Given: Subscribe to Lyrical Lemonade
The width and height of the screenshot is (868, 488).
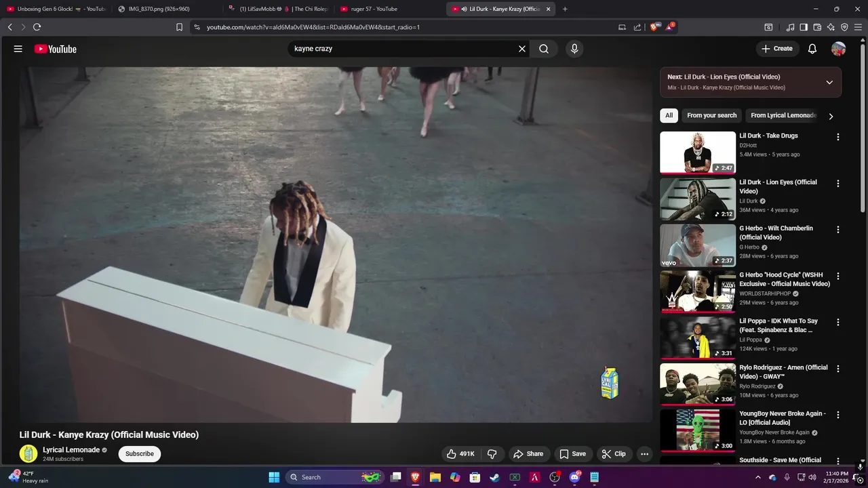Looking at the screenshot, I should [140, 454].
